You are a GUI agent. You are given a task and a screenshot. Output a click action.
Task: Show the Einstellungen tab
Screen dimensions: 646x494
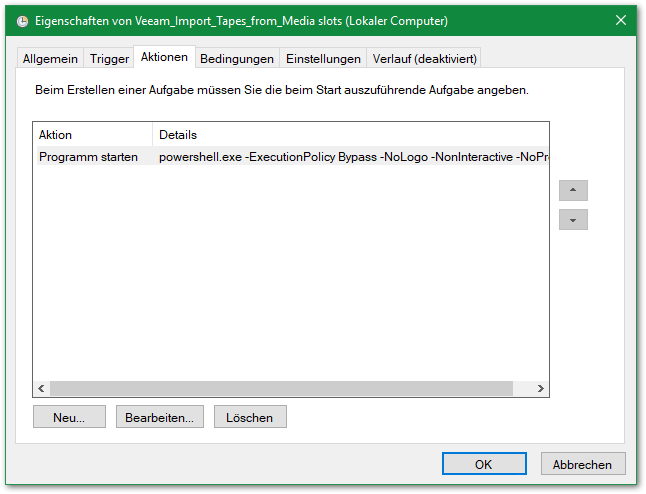pos(323,59)
